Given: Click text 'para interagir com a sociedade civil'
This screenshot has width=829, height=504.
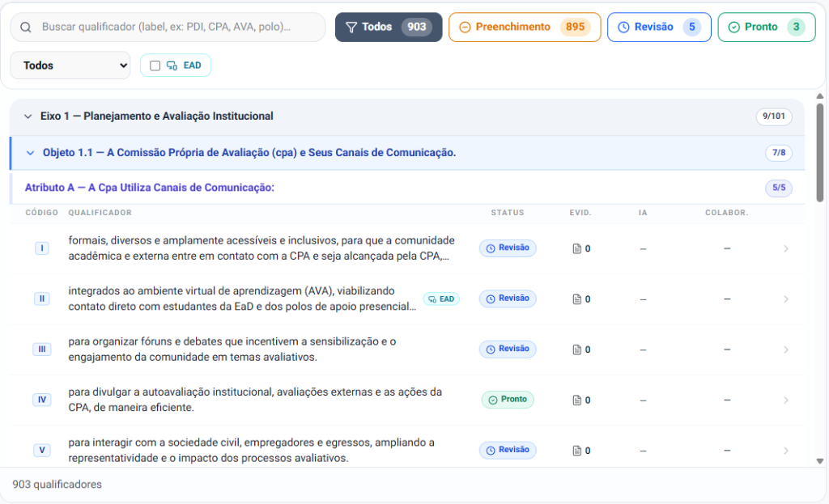Looking at the screenshot, I should 155,443.
